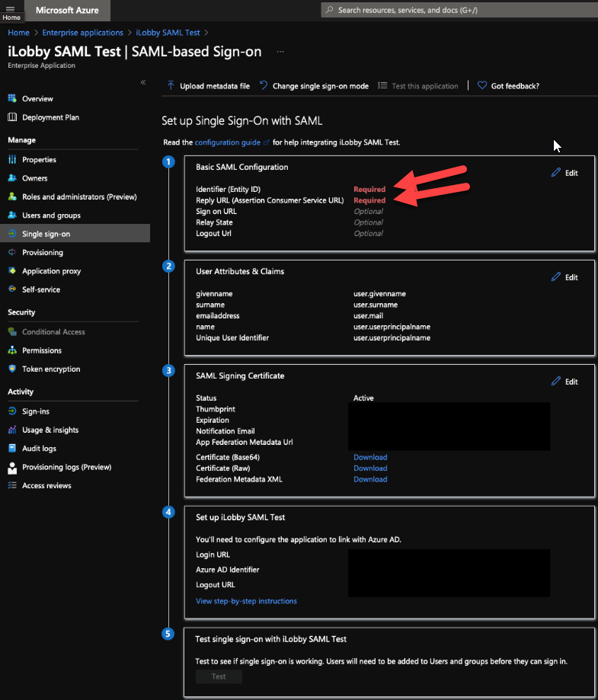Open Token encryption under Security
This screenshot has width=598, height=700.
[51, 369]
